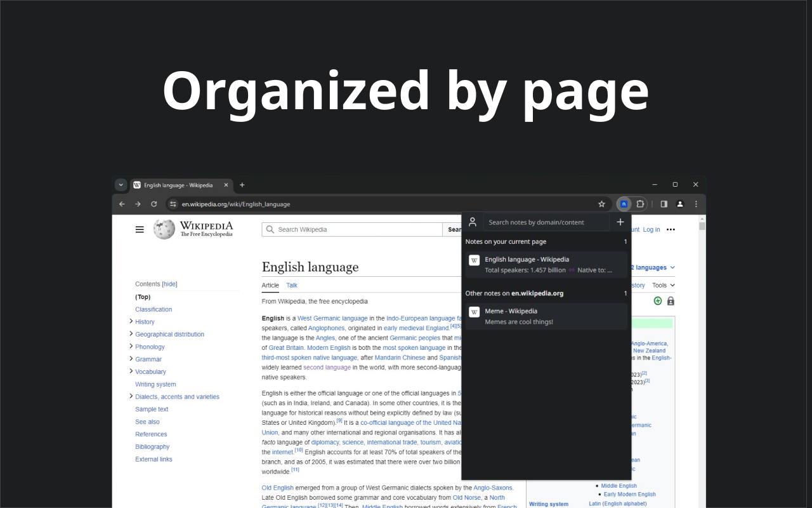Add a new note with the plus icon

click(x=620, y=222)
